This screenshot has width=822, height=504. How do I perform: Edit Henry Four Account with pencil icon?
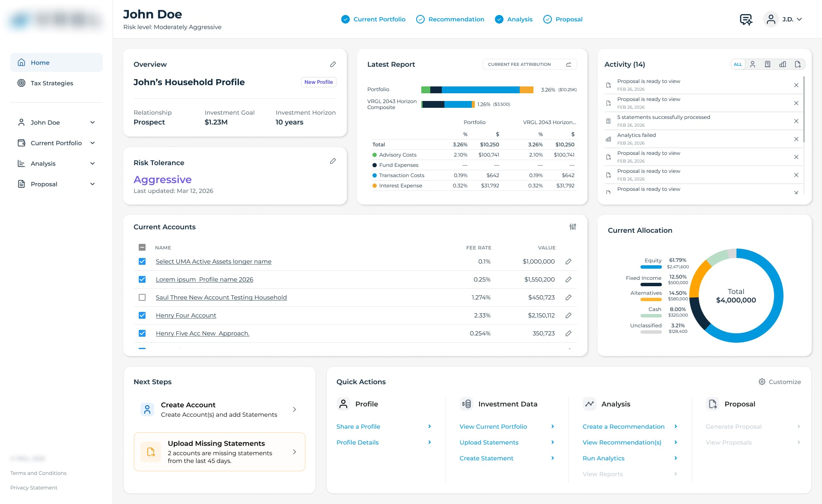[568, 315]
